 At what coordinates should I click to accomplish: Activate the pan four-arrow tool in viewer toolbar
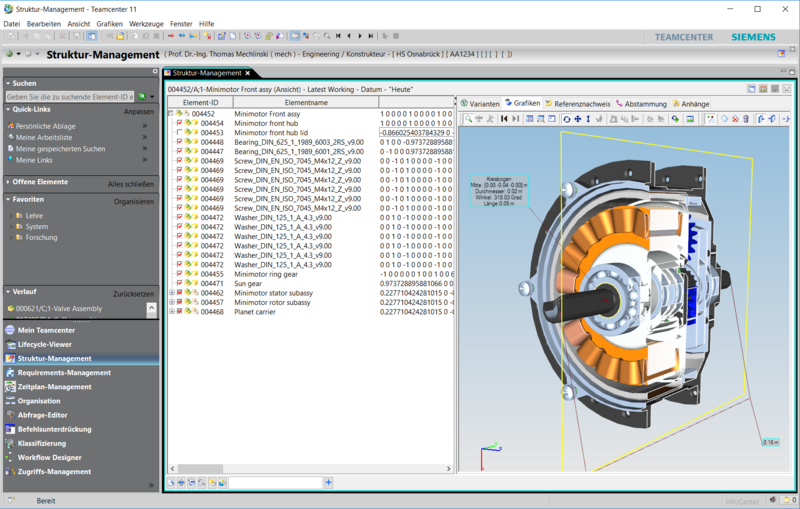[x=578, y=119]
